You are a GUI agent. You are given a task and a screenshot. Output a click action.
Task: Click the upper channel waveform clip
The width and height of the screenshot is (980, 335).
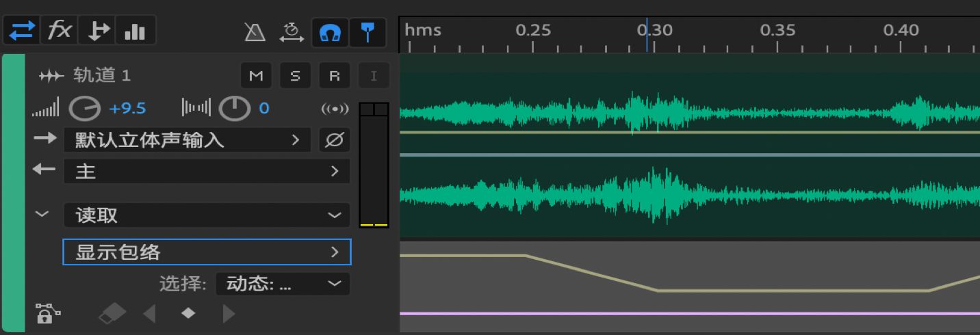(689, 113)
